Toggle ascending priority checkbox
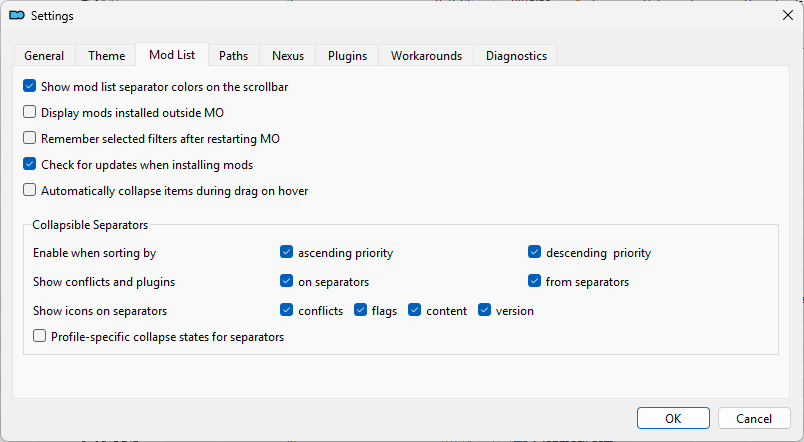This screenshot has width=804, height=442. (287, 253)
